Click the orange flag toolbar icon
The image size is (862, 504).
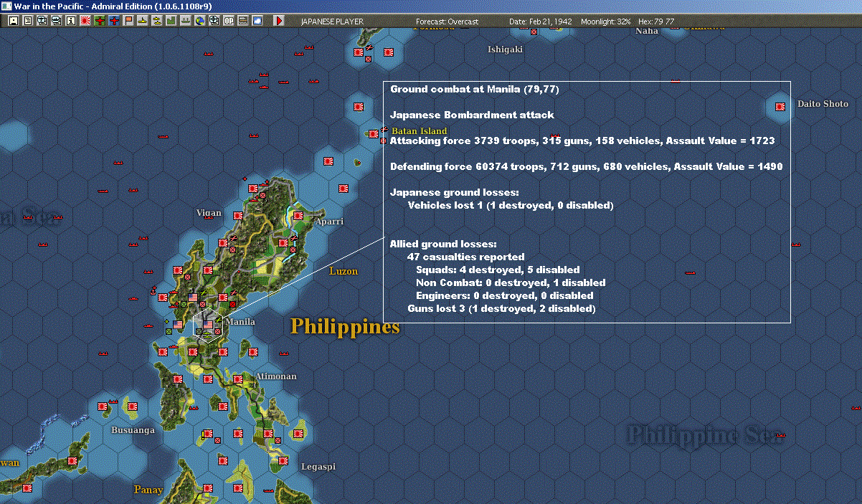[128, 21]
